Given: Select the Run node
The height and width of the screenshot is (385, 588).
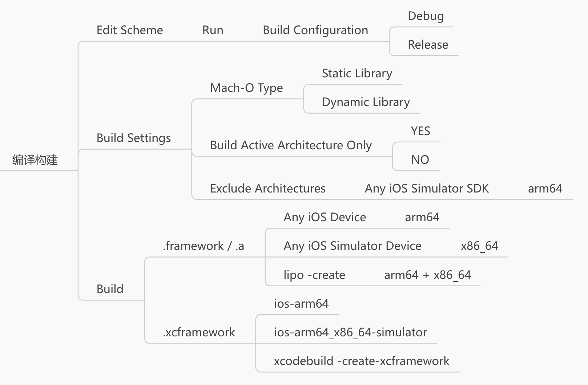Looking at the screenshot, I should click(213, 30).
